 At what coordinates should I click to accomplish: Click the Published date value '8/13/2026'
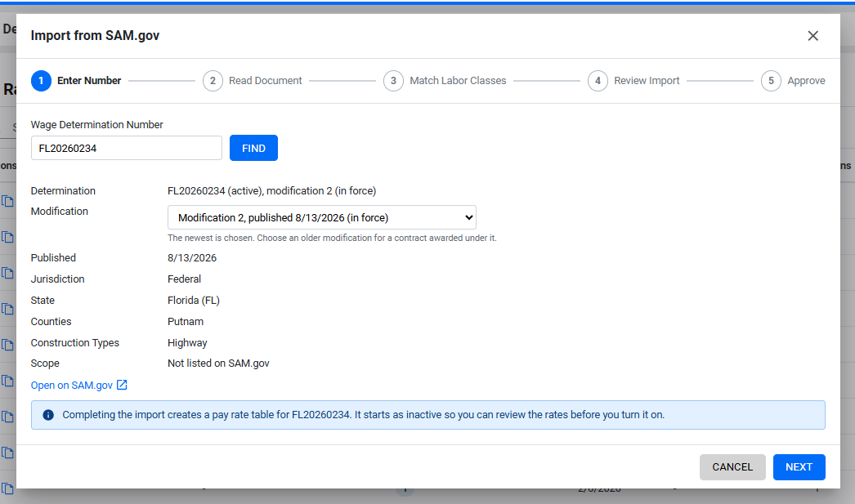(192, 258)
